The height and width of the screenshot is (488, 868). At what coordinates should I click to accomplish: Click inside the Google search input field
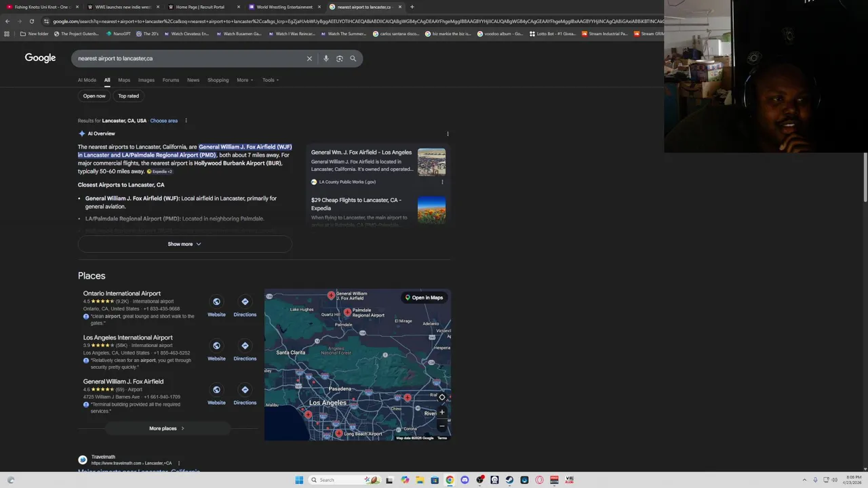coord(190,58)
